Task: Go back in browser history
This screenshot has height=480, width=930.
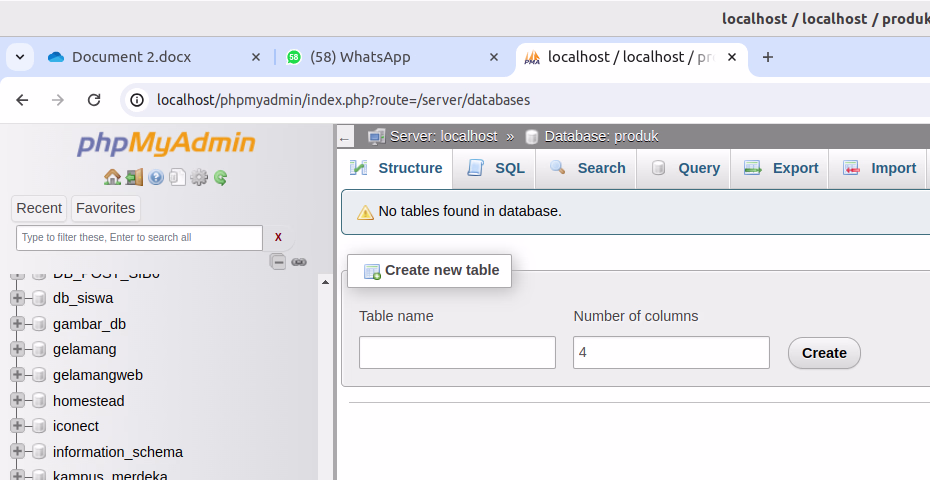Action: tap(22, 100)
